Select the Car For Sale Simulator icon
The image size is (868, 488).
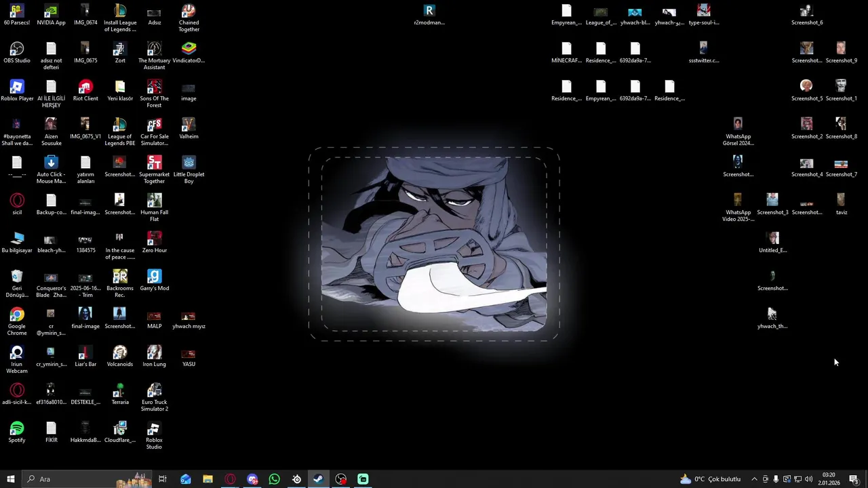155,132
